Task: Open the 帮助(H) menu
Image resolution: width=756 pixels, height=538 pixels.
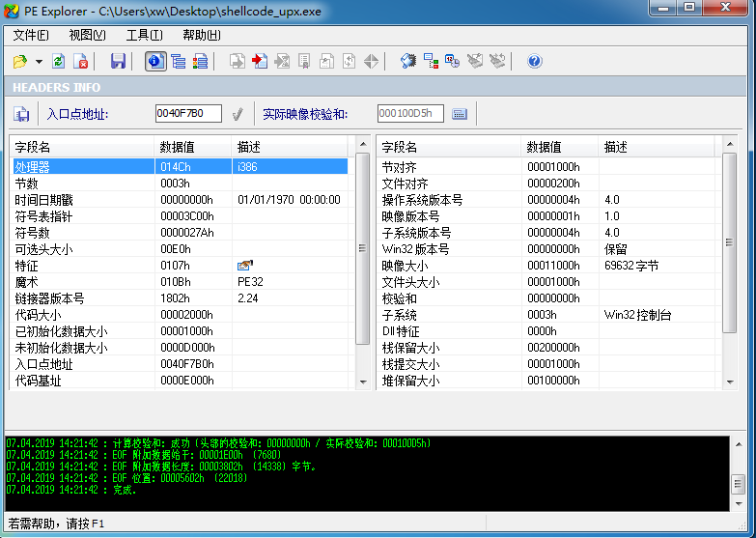Action: click(202, 35)
